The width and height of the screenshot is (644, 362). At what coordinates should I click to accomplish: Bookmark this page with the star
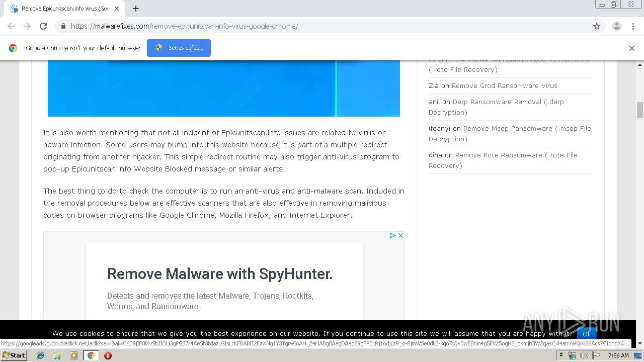tap(597, 26)
